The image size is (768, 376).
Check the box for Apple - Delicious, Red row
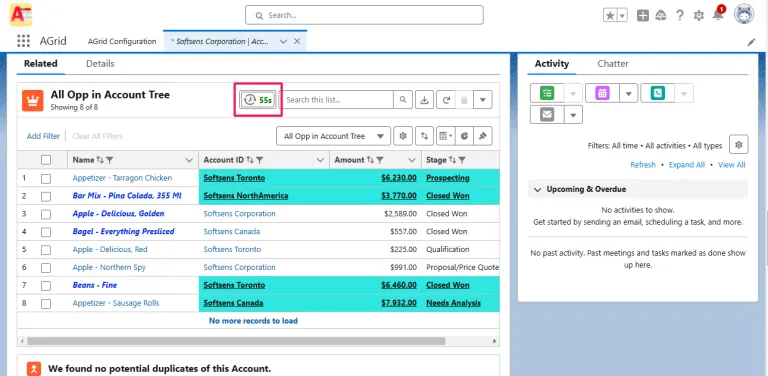[46, 250]
